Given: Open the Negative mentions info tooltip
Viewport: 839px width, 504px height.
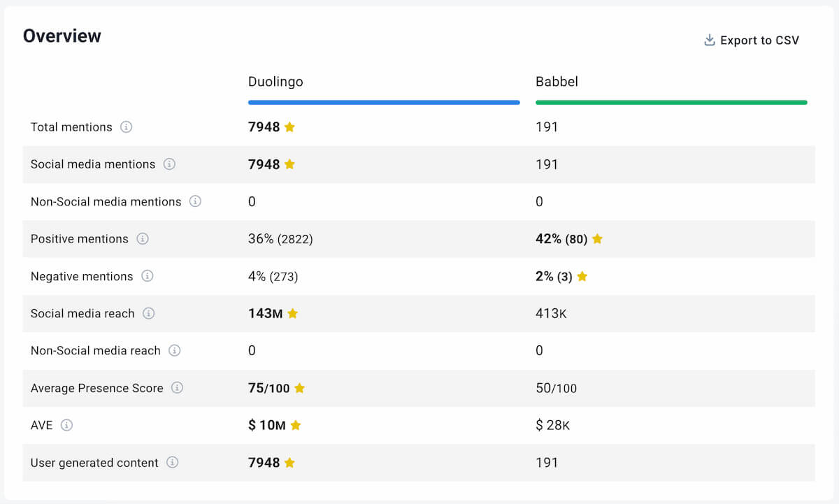Looking at the screenshot, I should [x=148, y=276].
